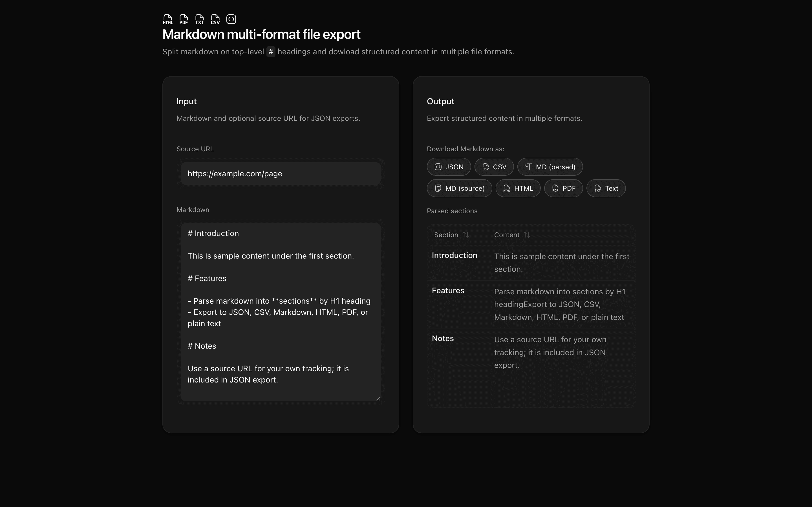This screenshot has width=812, height=507.
Task: Click the pilcrow icon on MD (parsed) button
Action: [x=528, y=167]
